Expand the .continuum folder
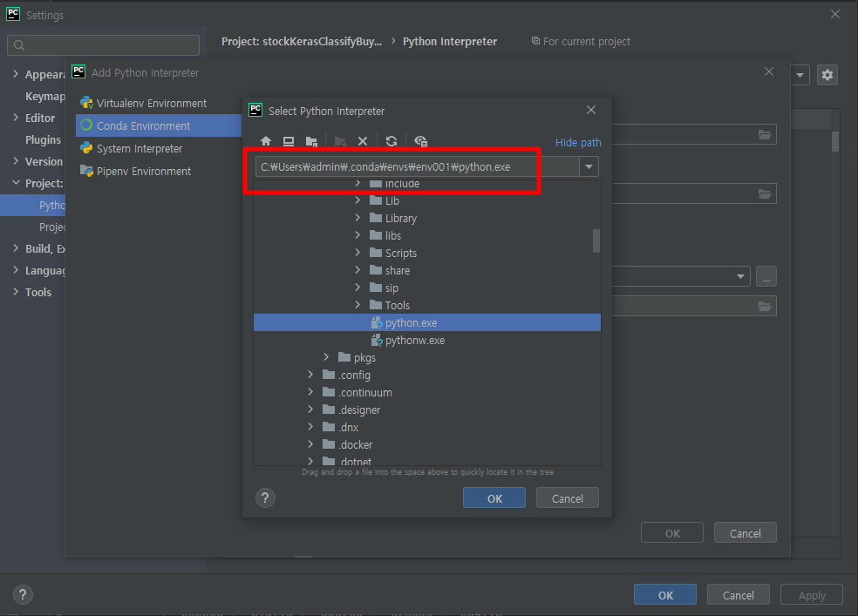Image resolution: width=858 pixels, height=616 pixels. pyautogui.click(x=310, y=392)
